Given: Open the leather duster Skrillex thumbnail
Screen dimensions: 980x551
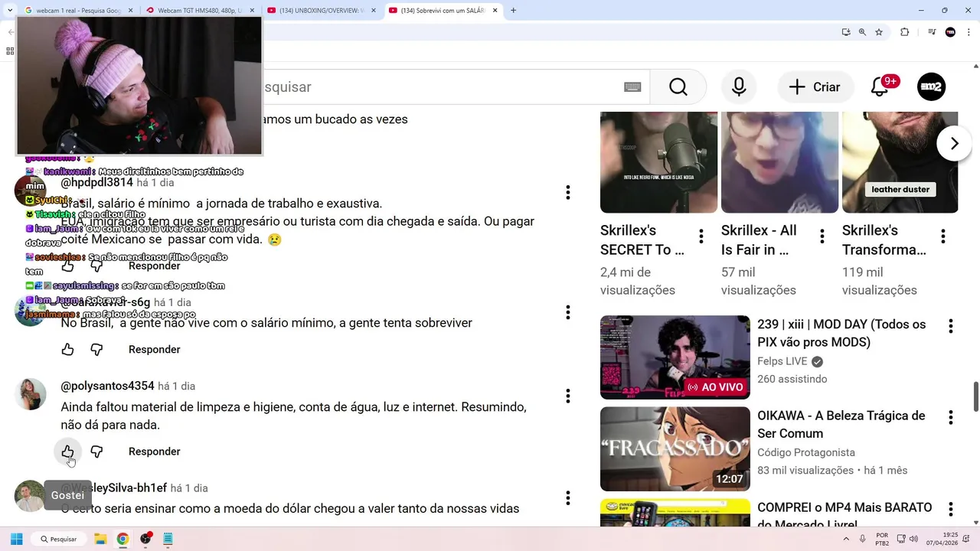Looking at the screenshot, I should (900, 162).
